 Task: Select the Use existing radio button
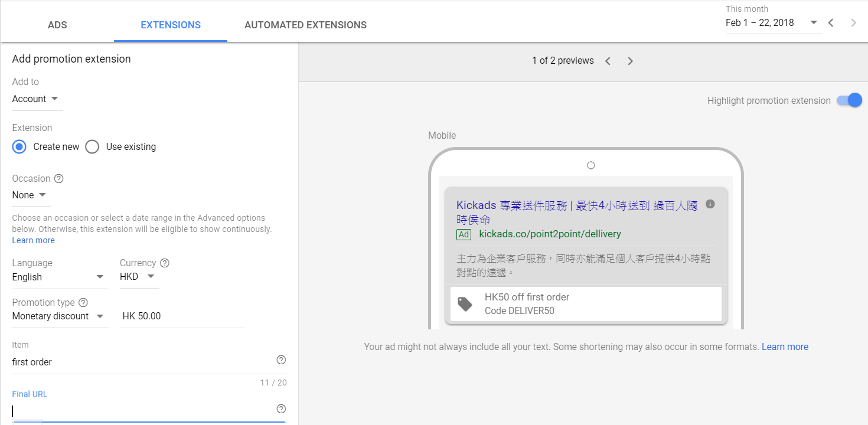[92, 146]
